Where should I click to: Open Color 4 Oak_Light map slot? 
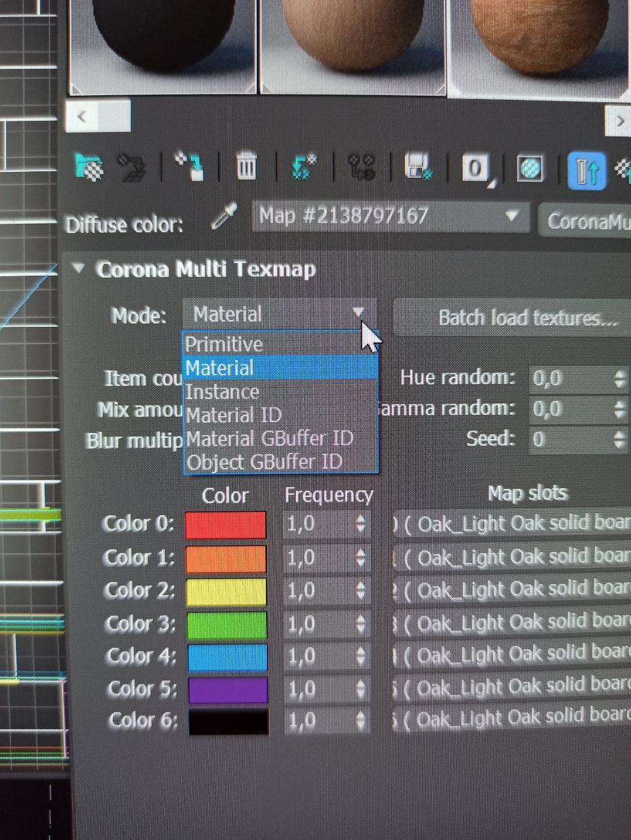512,654
